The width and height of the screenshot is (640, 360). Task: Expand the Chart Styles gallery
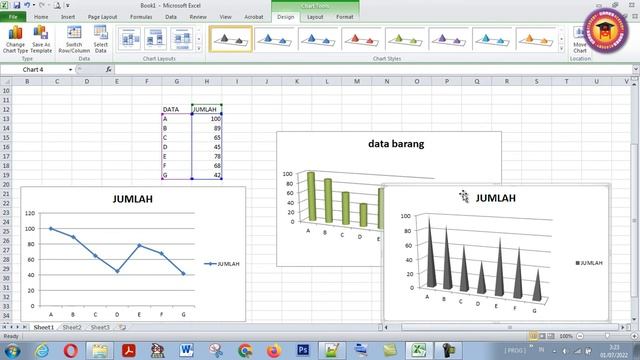point(562,49)
